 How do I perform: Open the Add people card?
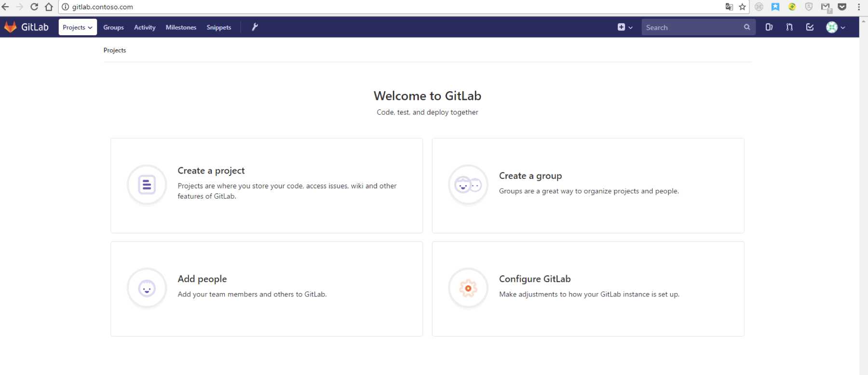[267, 289]
